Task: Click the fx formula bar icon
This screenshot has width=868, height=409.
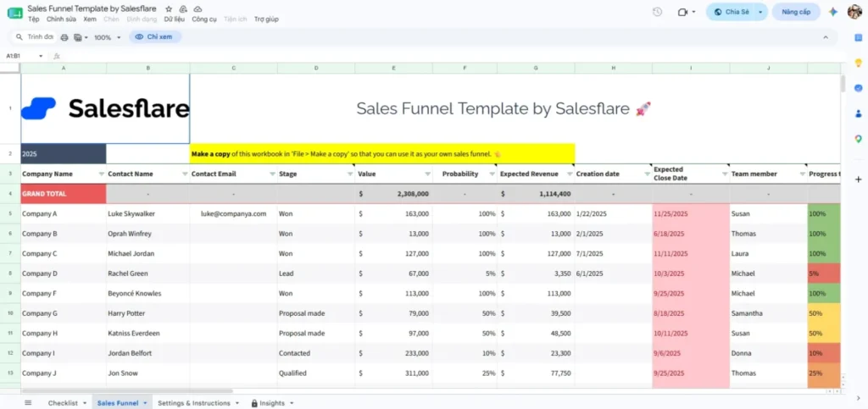Action: pyautogui.click(x=57, y=56)
